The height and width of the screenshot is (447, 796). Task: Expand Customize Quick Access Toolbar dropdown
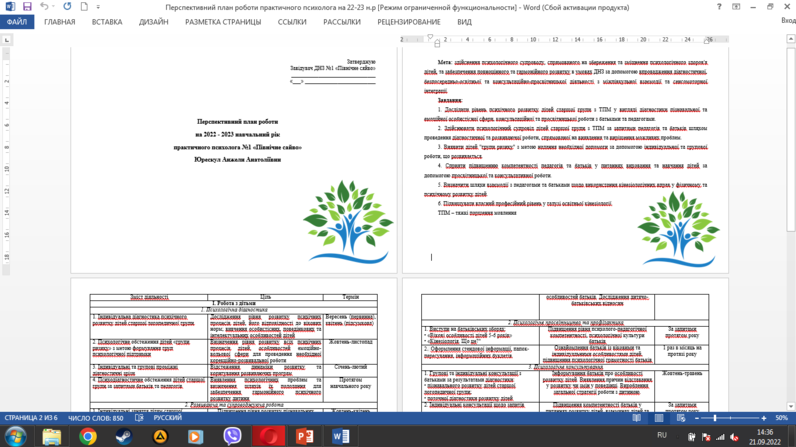[98, 7]
